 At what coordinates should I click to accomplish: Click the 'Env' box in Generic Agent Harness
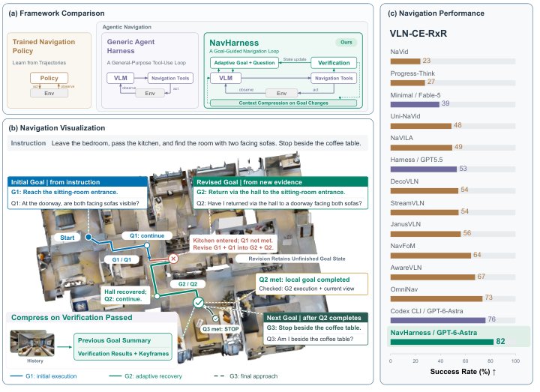(x=150, y=93)
